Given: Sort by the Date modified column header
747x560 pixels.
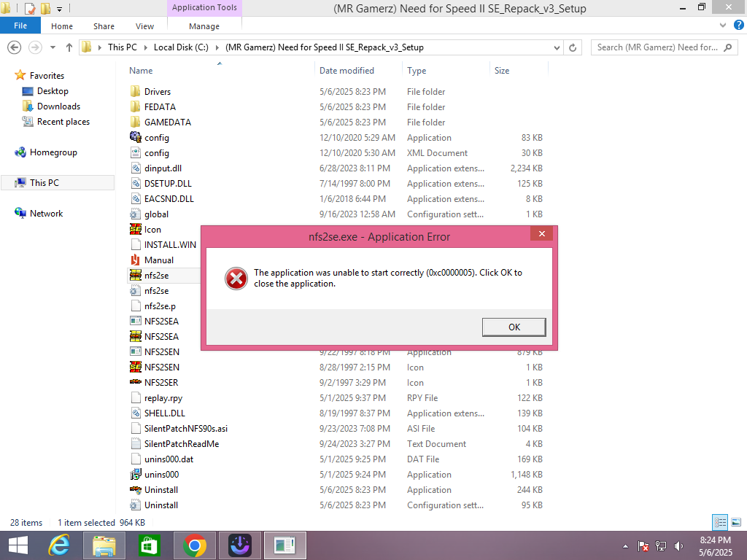Looking at the screenshot, I should point(347,71).
